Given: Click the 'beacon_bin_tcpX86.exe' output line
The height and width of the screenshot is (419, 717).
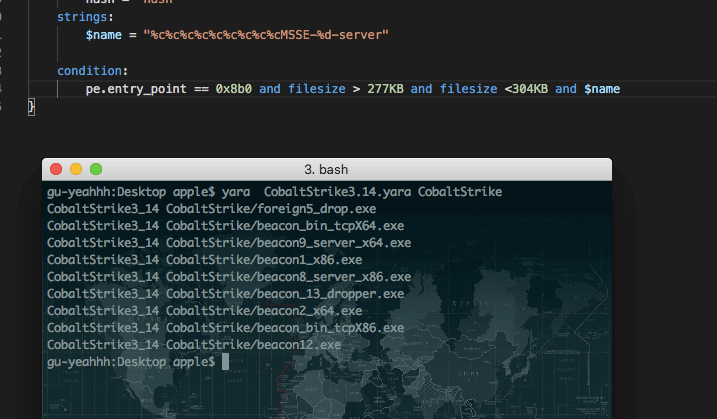Looking at the screenshot, I should tap(225, 328).
